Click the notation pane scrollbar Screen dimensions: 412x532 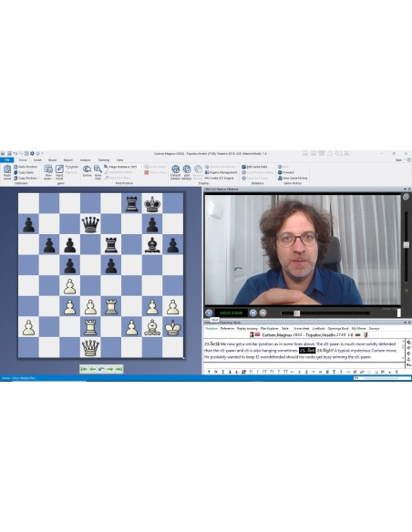pos(403,350)
